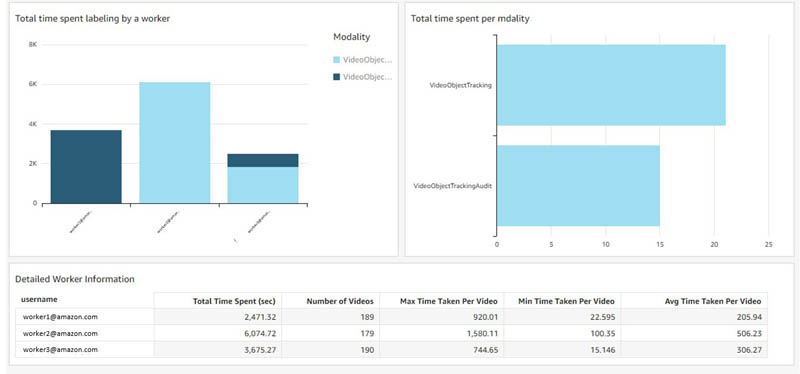Viewport: 800px width, 374px height.
Task: Click light blue bottom segment of stacked bar
Action: [263, 185]
